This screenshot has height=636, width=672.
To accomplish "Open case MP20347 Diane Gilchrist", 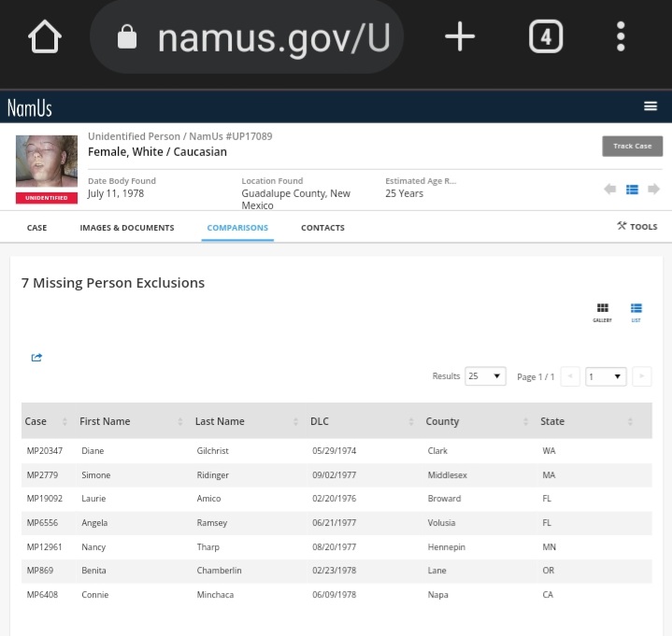I will coord(44,451).
